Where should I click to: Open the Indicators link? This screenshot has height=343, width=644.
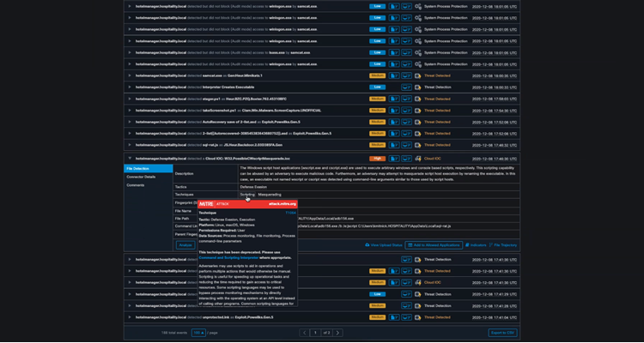(476, 245)
